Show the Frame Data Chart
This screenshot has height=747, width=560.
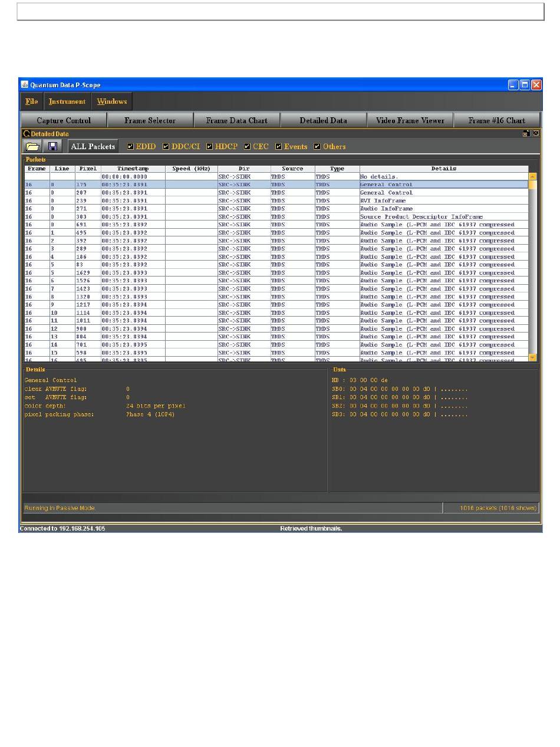click(x=237, y=120)
